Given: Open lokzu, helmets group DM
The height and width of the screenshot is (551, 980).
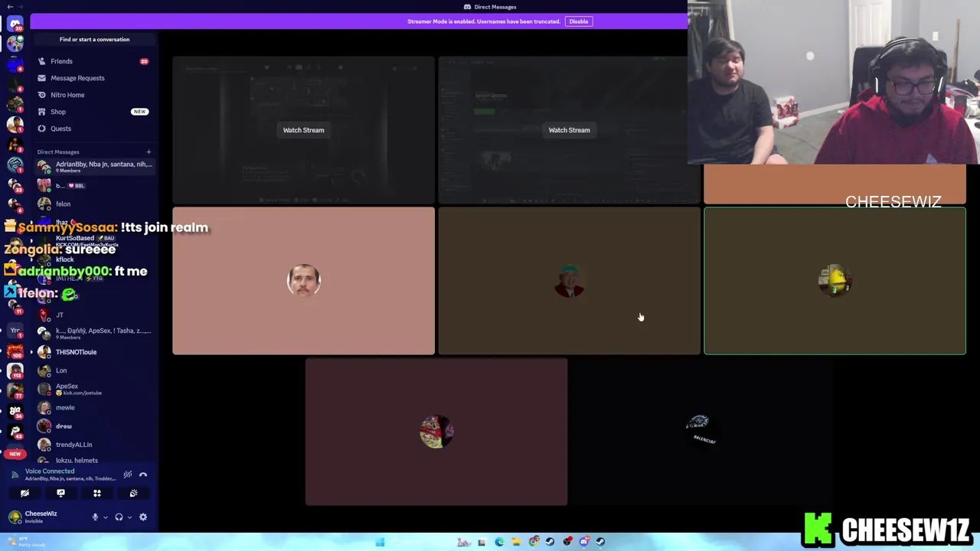Looking at the screenshot, I should [95, 461].
